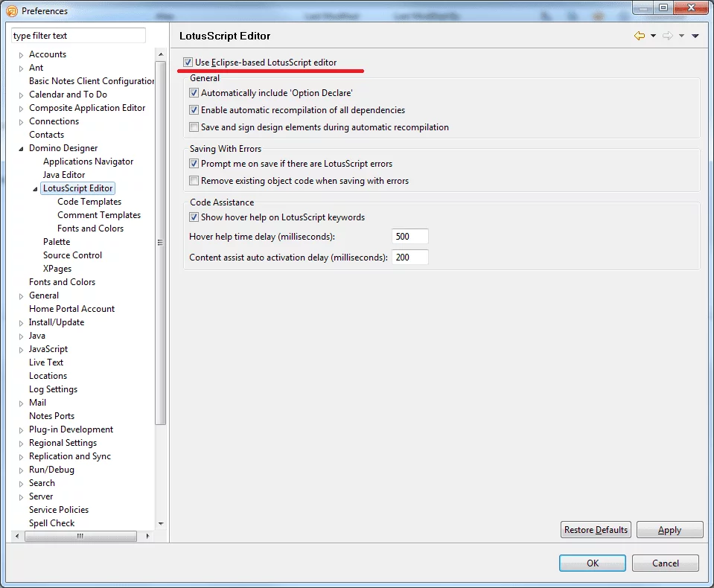This screenshot has width=714, height=588.
Task: Enable Save and sign design elements option
Action: pos(194,127)
